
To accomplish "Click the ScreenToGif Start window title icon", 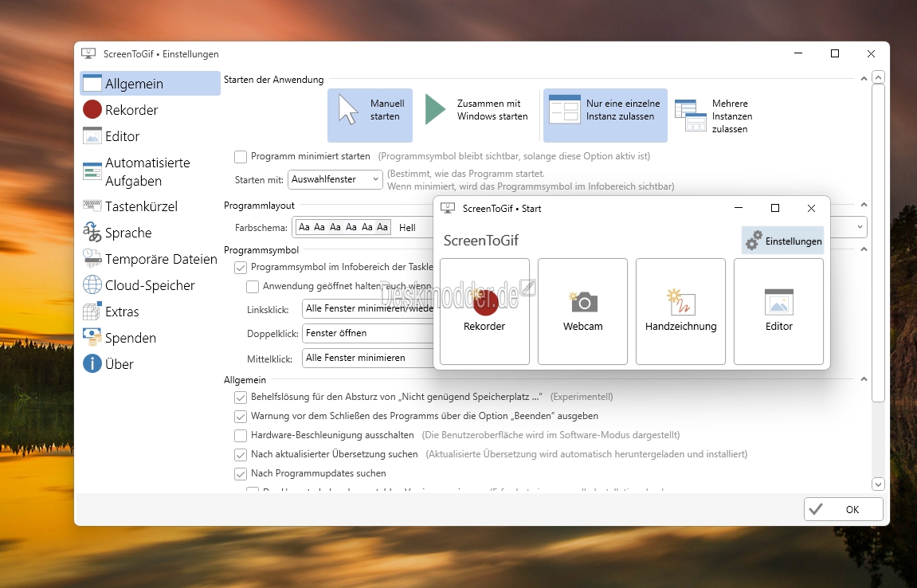I will pyautogui.click(x=448, y=208).
